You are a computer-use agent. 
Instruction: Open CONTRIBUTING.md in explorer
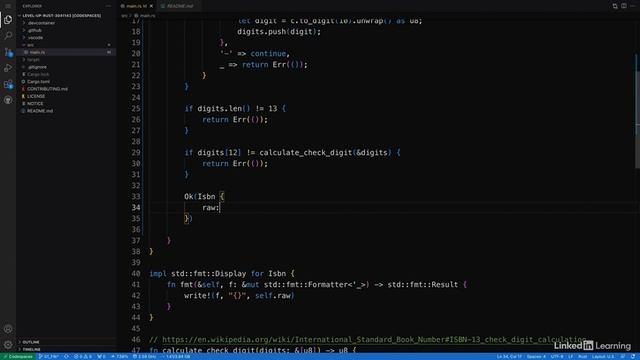click(x=47, y=89)
